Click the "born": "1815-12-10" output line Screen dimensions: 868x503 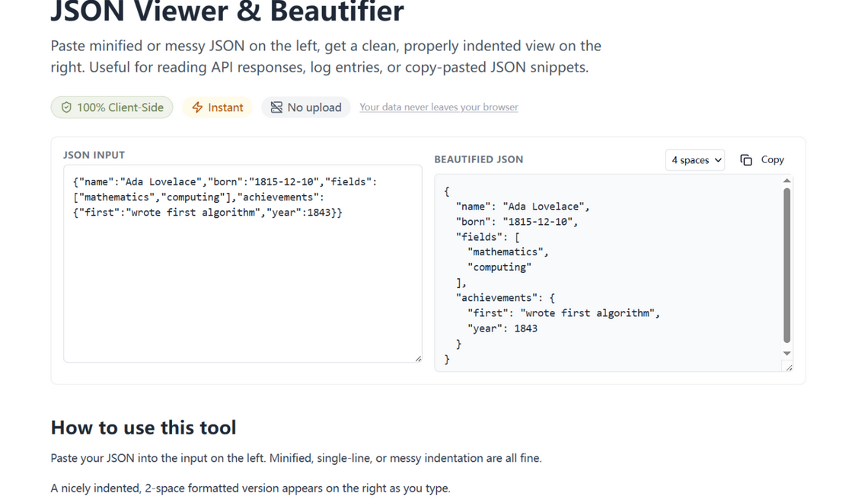click(x=516, y=222)
